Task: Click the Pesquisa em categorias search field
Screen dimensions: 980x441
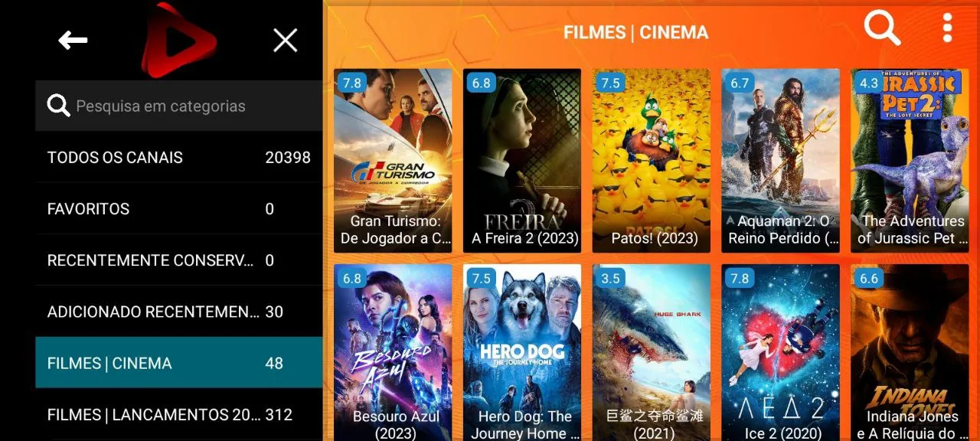Action: tap(178, 106)
